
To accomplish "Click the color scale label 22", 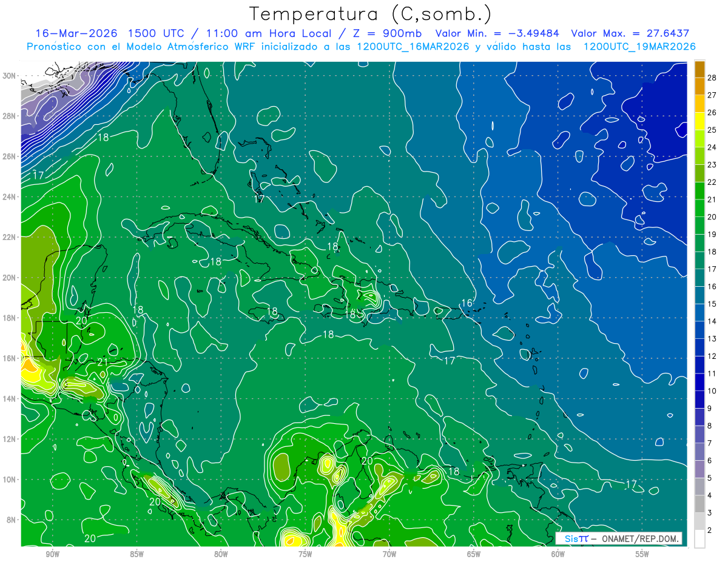I will [712, 182].
